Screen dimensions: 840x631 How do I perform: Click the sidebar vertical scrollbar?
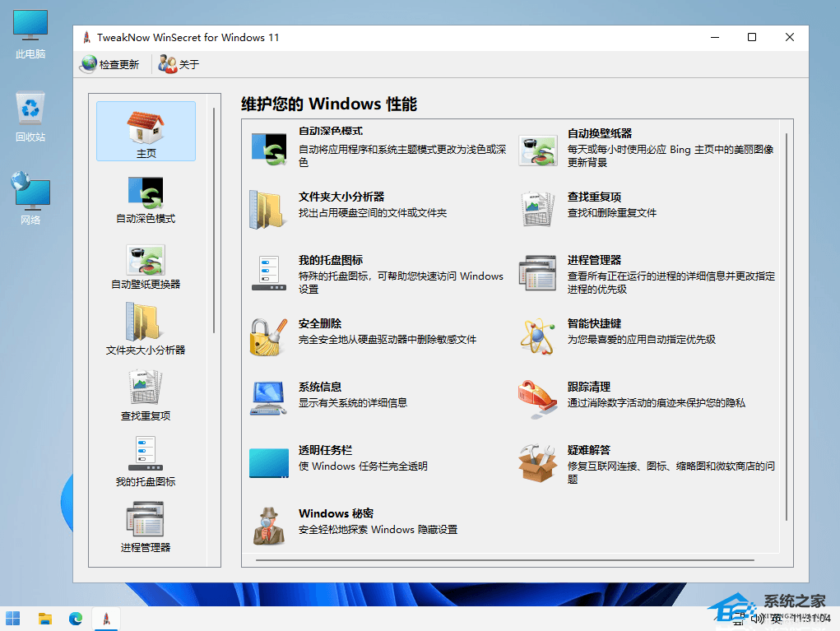click(214, 220)
